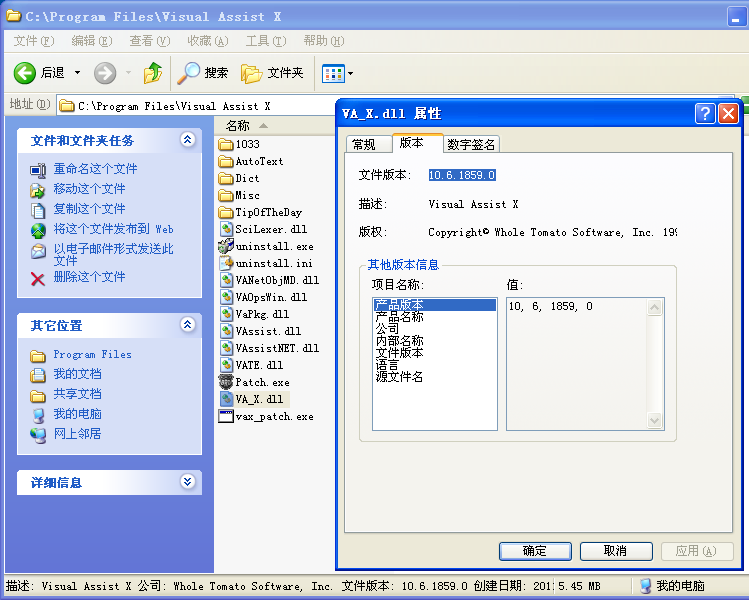Collapse the 其它位置 panel
This screenshot has height=600, width=749.
187,325
